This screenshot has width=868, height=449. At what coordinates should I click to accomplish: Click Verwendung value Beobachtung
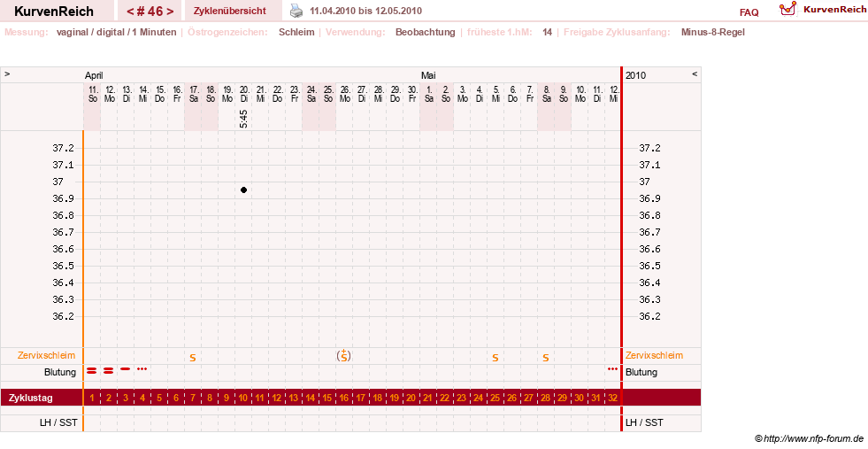click(x=425, y=32)
